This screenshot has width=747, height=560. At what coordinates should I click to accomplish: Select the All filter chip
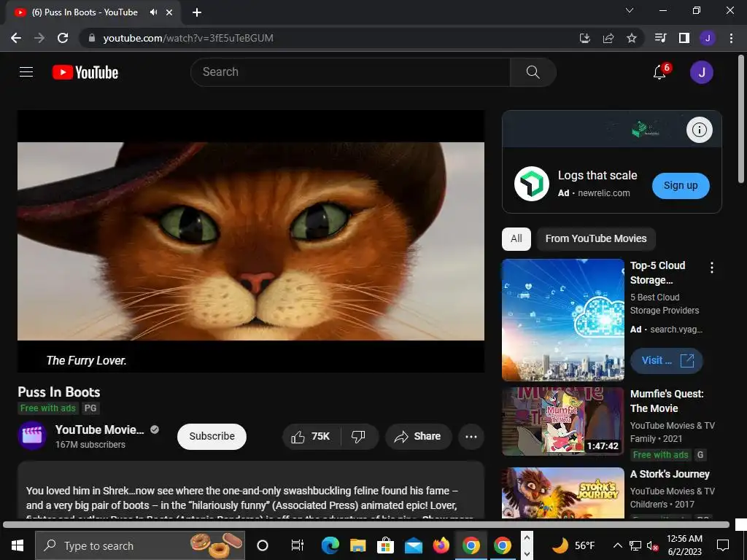point(516,238)
